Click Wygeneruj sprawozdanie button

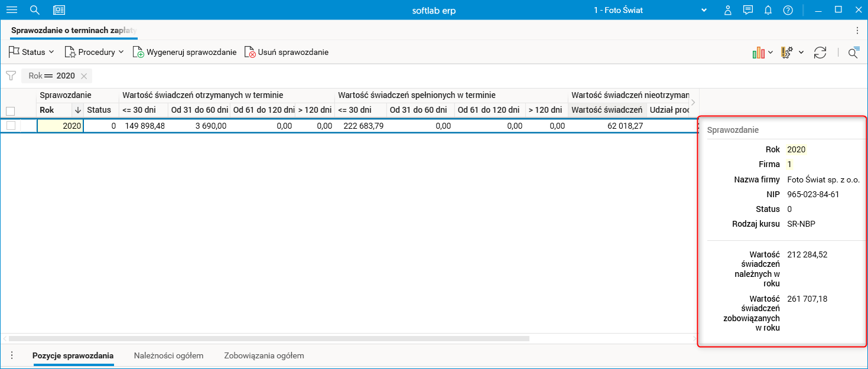(x=184, y=52)
